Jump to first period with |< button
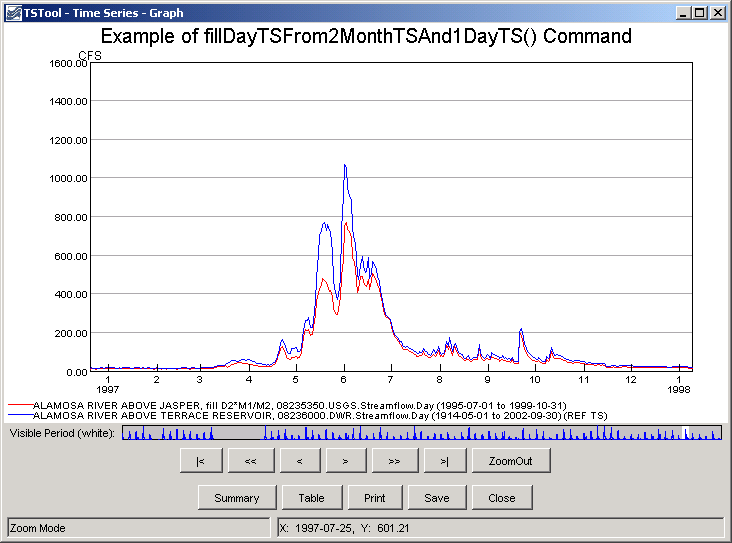 click(201, 461)
